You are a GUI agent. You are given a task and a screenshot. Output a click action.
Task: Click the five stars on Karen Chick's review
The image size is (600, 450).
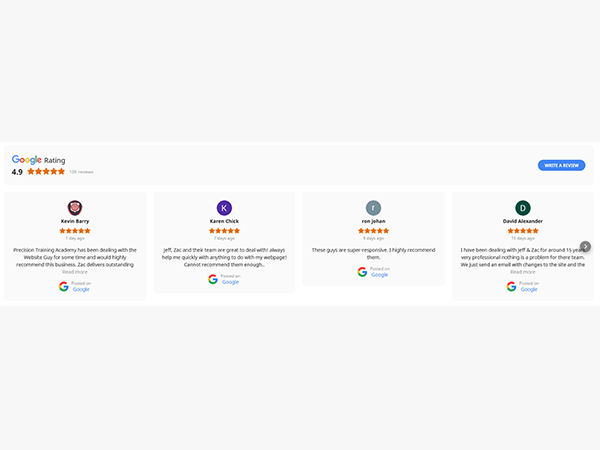tap(224, 230)
